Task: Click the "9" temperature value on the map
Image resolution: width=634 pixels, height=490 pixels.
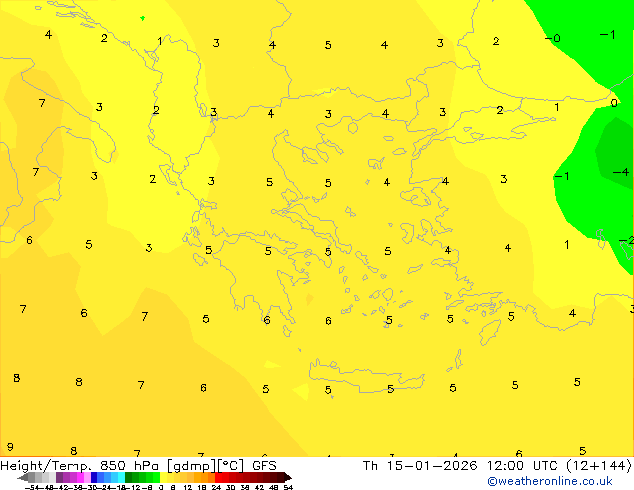Action: point(10,447)
